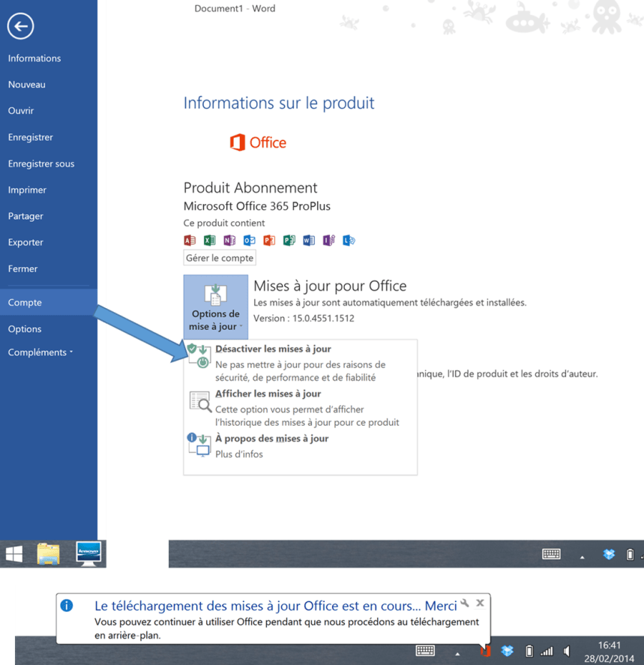The image size is (644, 665).
Task: Select the Excel icon in the product list
Action: pyautogui.click(x=209, y=241)
